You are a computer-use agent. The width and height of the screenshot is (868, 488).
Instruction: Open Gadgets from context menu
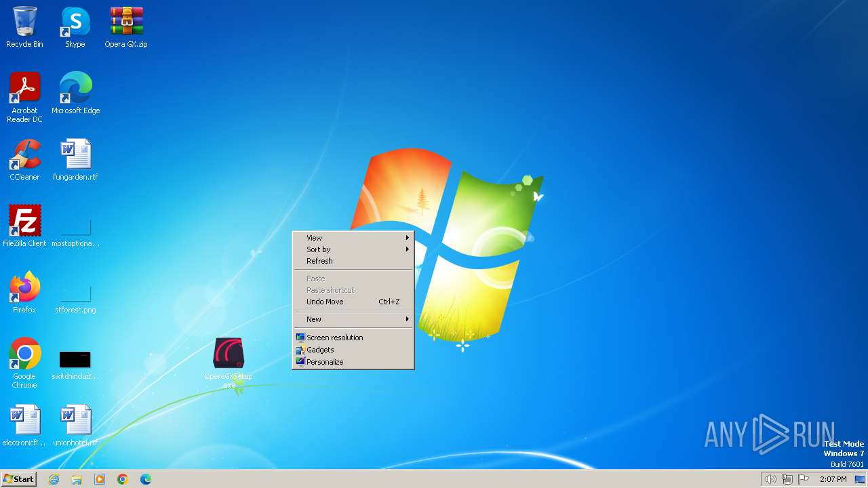tap(353, 350)
